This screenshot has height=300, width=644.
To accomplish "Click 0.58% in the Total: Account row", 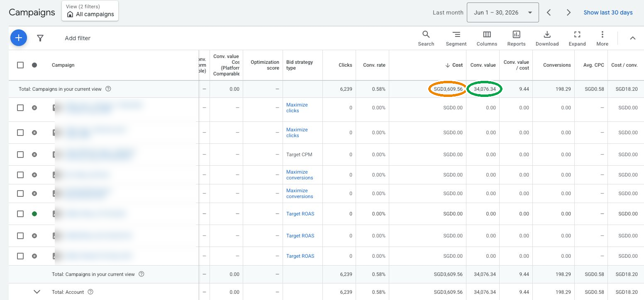I will (x=378, y=292).
